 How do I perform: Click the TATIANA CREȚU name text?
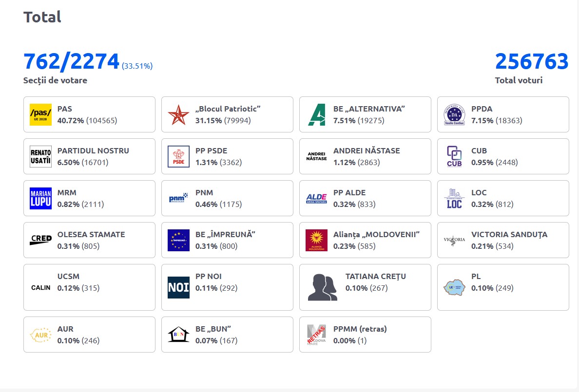376,276
